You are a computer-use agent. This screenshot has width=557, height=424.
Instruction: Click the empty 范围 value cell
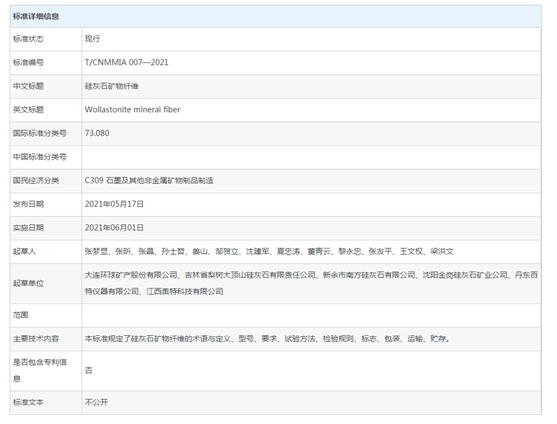[x=311, y=315]
